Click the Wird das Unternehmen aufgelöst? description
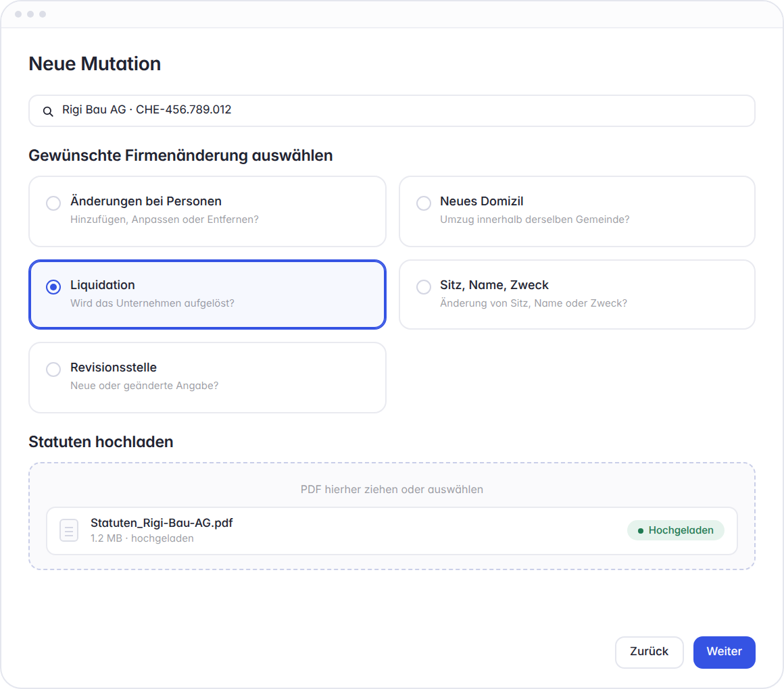Screen dimensions: 784x689 [152, 303]
